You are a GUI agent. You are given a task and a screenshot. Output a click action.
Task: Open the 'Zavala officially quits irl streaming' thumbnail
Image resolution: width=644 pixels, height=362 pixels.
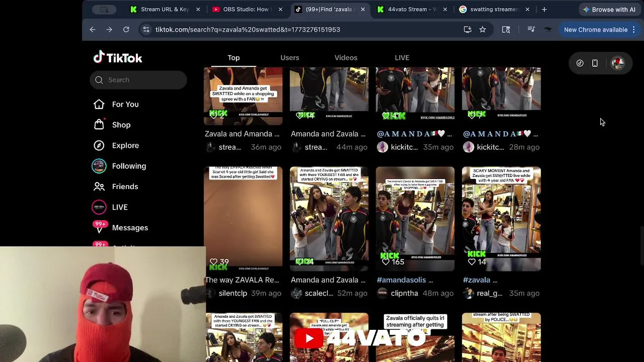point(415,337)
